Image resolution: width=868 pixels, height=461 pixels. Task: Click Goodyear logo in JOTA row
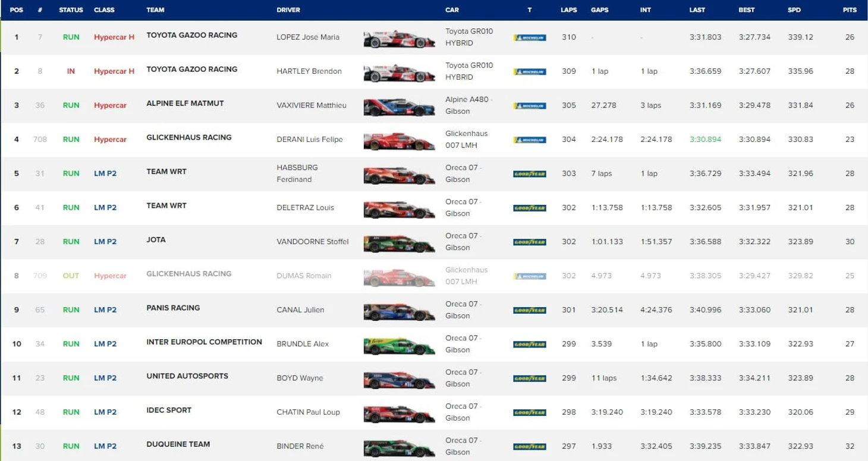(529, 242)
